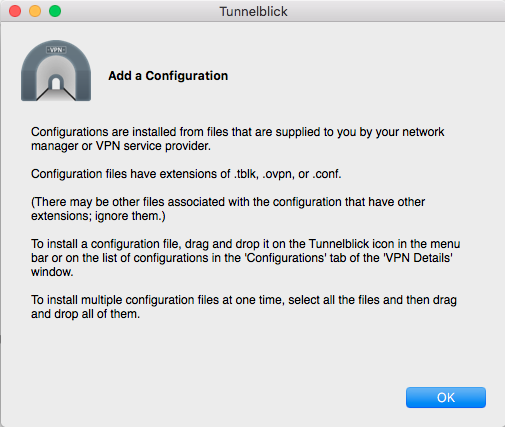Click the quoted 'Configurations' tab mention

(x=286, y=258)
